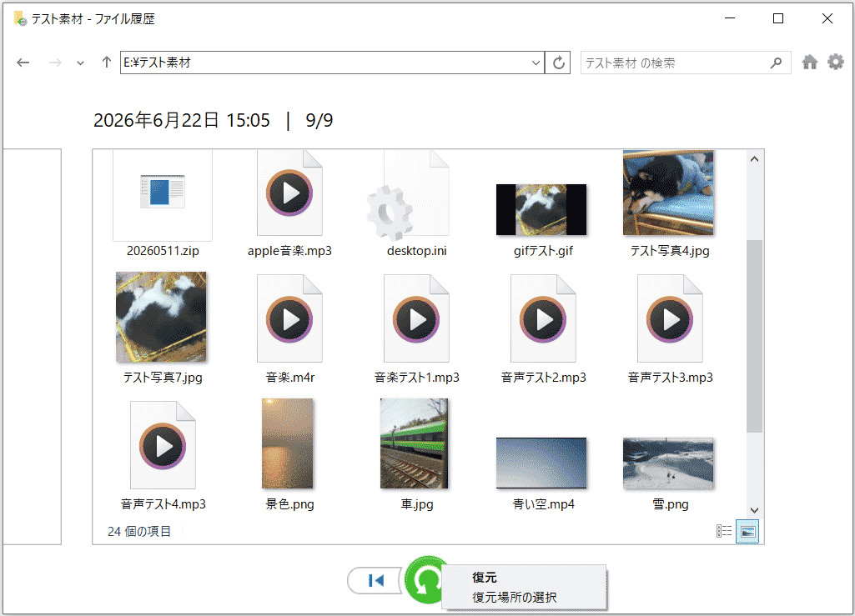This screenshot has width=855, height=616.
Task: Close the ファイル履歴 window
Action: [827, 18]
